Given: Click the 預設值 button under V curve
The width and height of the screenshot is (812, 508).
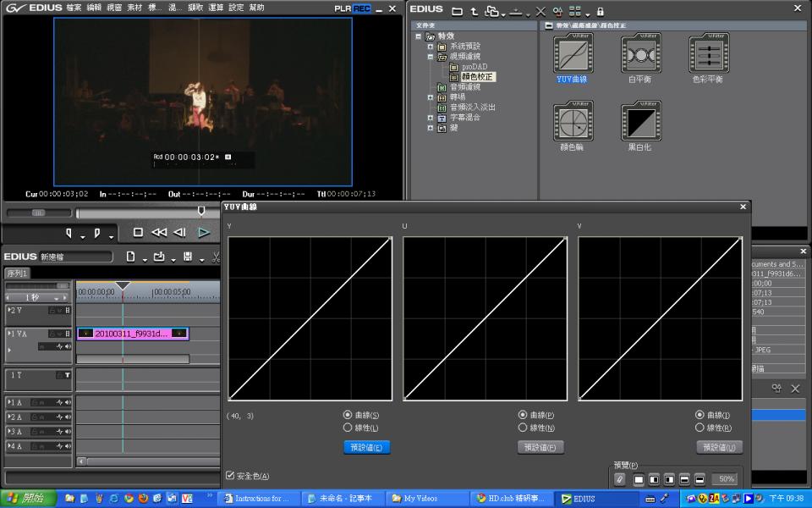Looking at the screenshot, I should point(719,447).
